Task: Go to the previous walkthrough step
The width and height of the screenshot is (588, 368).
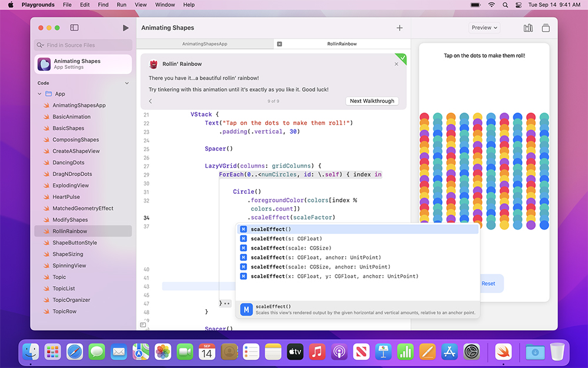Action: pos(150,101)
